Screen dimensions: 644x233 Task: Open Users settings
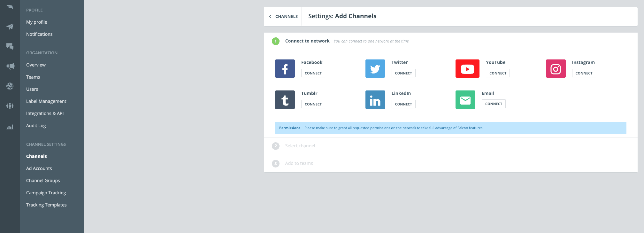coord(32,89)
